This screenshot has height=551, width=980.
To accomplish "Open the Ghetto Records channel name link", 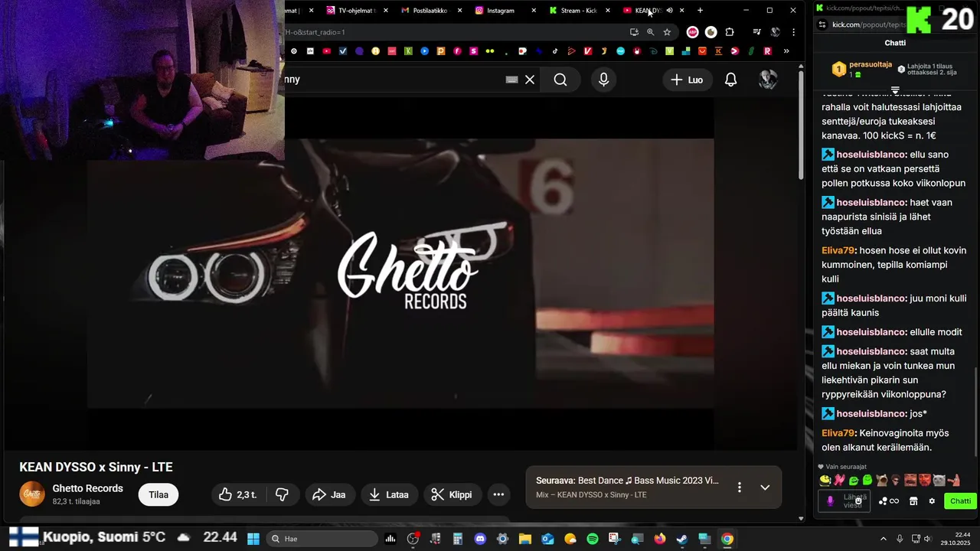I will click(x=87, y=488).
